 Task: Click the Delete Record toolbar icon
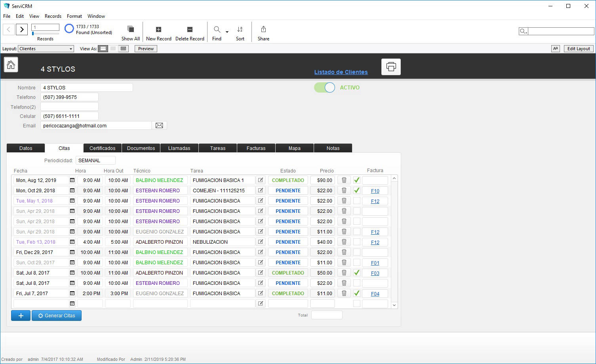[190, 29]
